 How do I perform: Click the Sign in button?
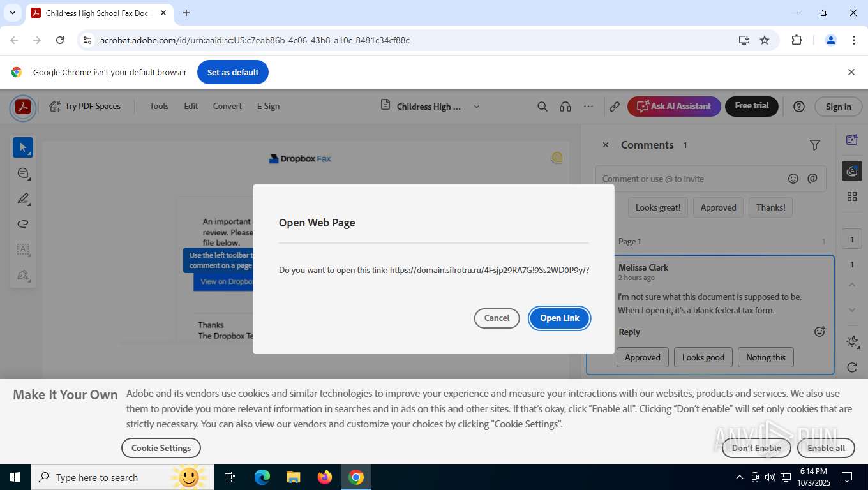(x=838, y=107)
